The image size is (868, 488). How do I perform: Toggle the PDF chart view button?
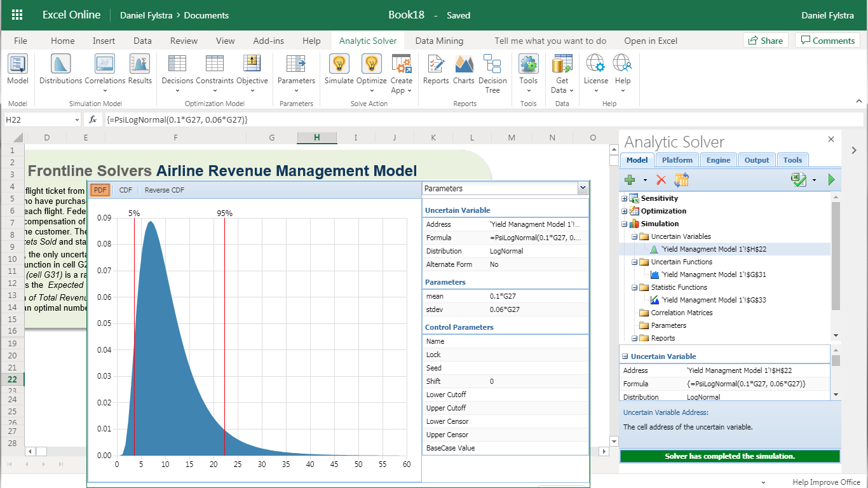[100, 190]
